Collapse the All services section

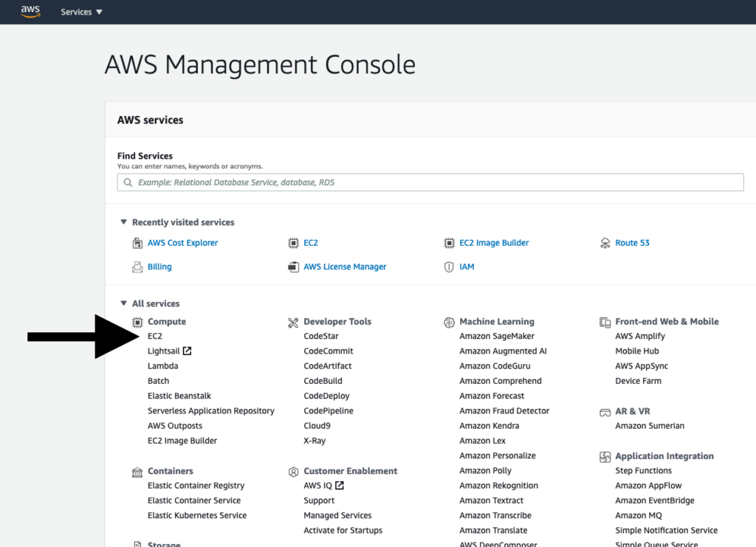point(123,303)
